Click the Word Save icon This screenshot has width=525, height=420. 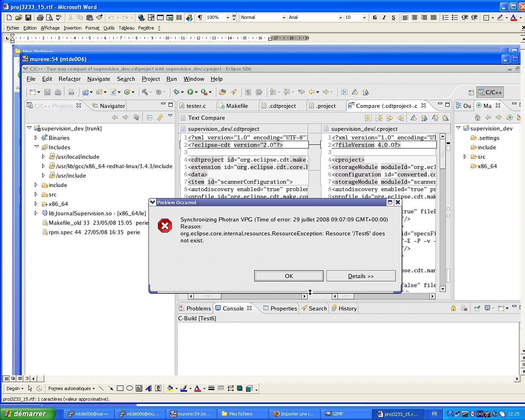(28, 18)
